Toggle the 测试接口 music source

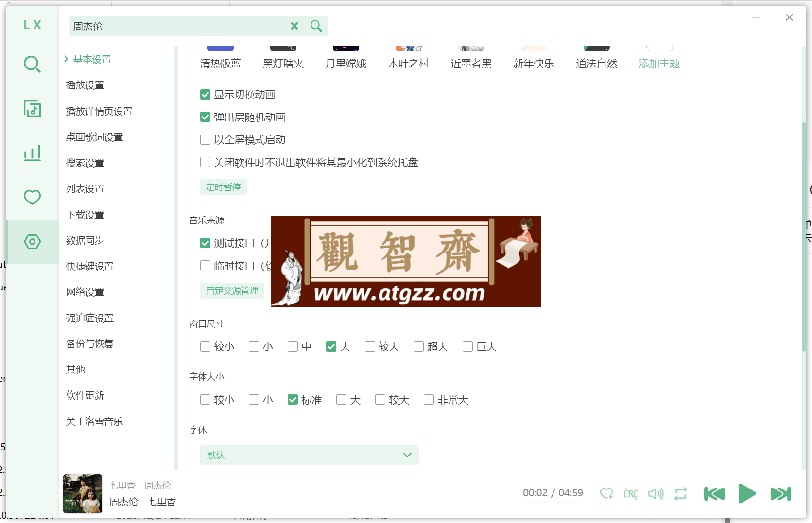pyautogui.click(x=205, y=243)
